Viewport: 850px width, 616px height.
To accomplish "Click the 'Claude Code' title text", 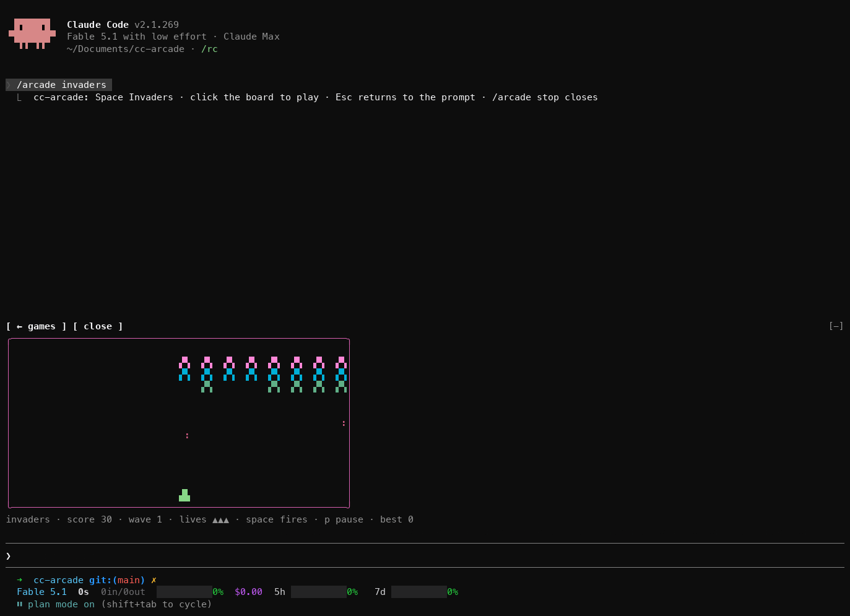I will click(x=98, y=25).
